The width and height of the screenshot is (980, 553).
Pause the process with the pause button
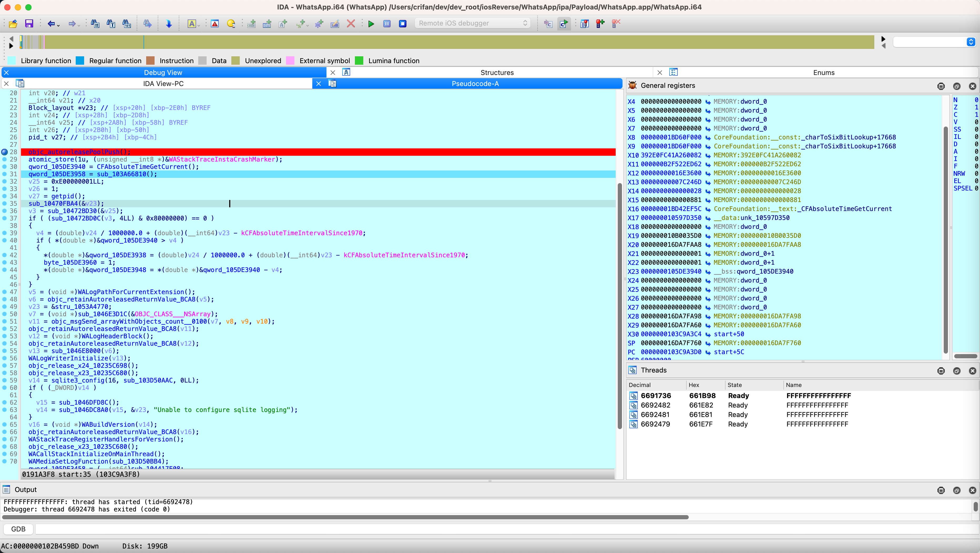pos(387,24)
